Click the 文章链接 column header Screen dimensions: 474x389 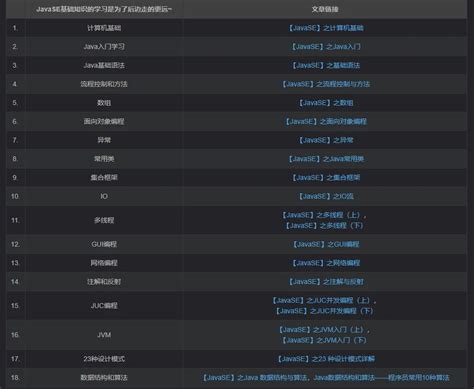(x=325, y=9)
